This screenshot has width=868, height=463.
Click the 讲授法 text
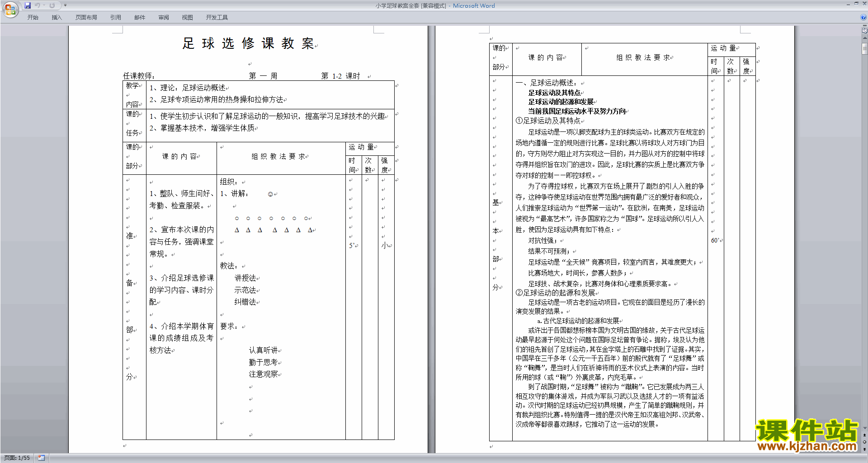point(245,278)
